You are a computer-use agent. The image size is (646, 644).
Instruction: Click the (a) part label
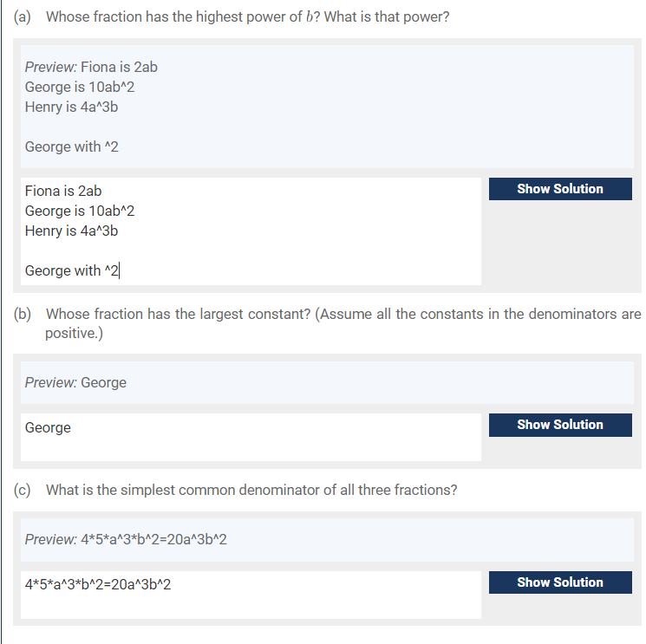coord(23,16)
